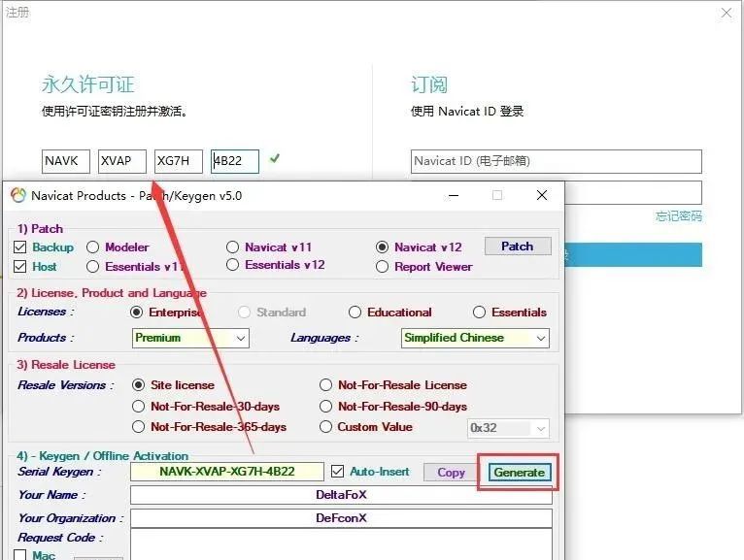Toggle the Backup checkbox
Image resolution: width=744 pixels, height=560 pixels.
pyautogui.click(x=20, y=247)
